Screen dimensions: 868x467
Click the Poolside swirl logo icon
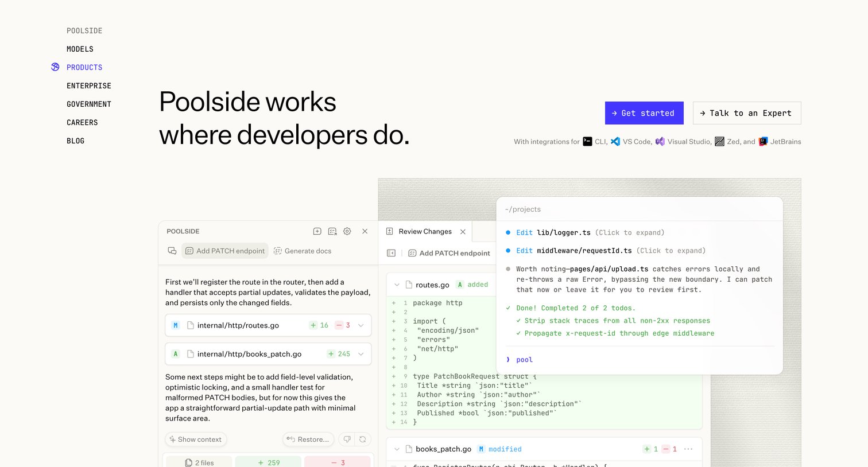pyautogui.click(x=55, y=67)
